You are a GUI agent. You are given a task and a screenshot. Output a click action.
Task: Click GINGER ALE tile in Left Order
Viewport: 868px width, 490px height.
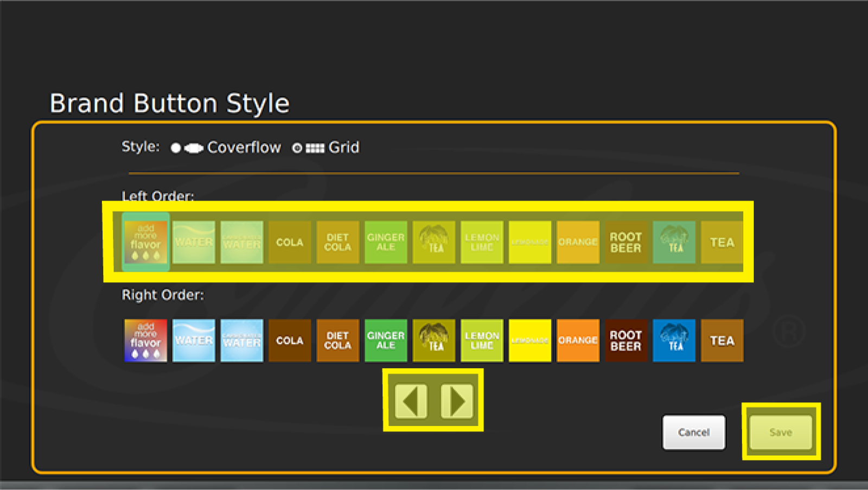(x=386, y=242)
